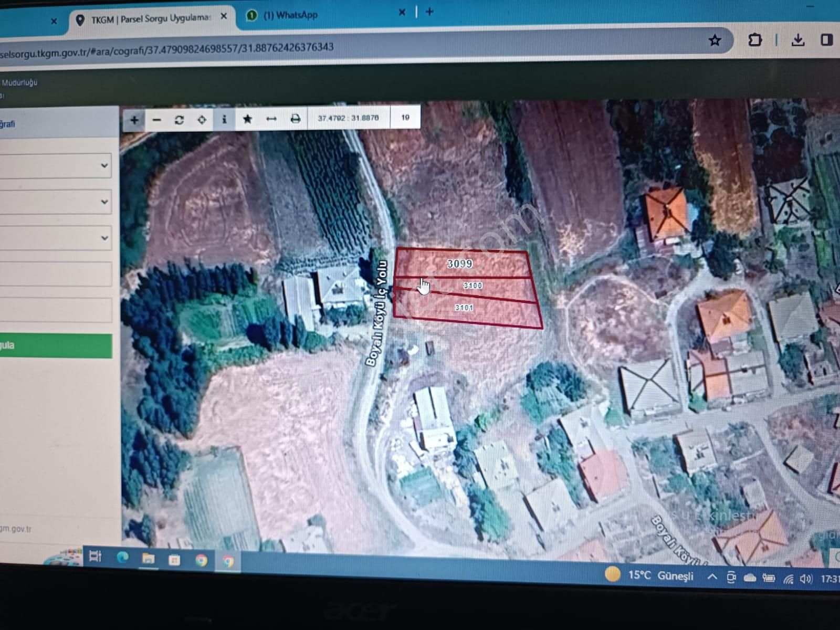This screenshot has width=840, height=630.
Task: Open the first Chrome taskbar icon
Action: (201, 561)
